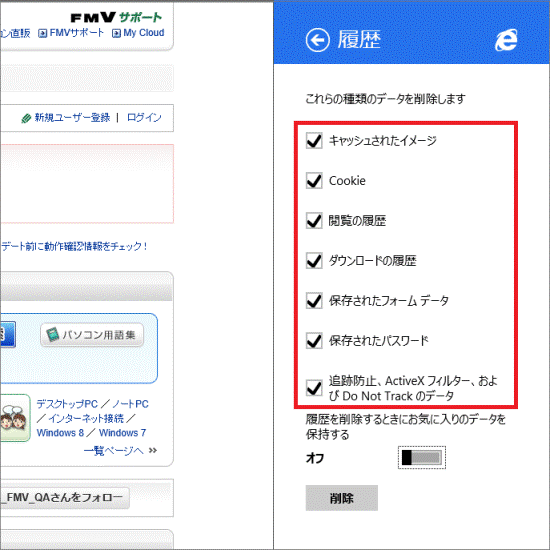Go back using the arrow beside 履歴
The width and height of the screenshot is (550, 550).
317,40
